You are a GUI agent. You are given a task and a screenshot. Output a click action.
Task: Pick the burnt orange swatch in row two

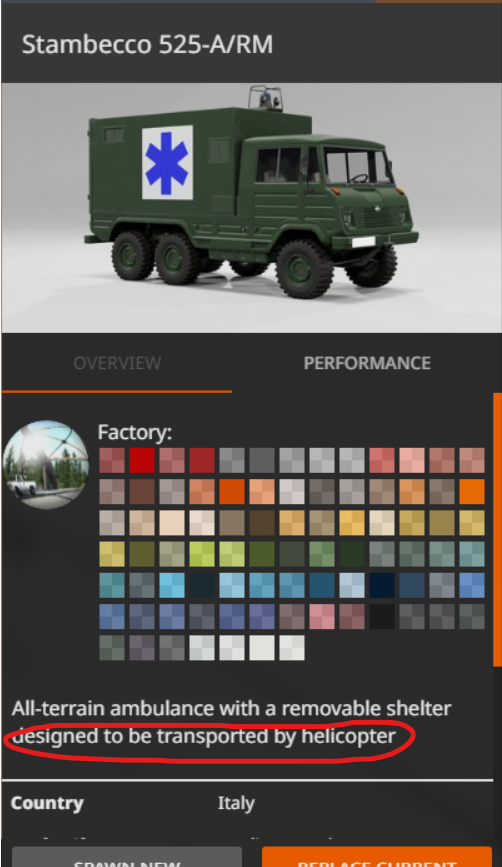(x=232, y=491)
